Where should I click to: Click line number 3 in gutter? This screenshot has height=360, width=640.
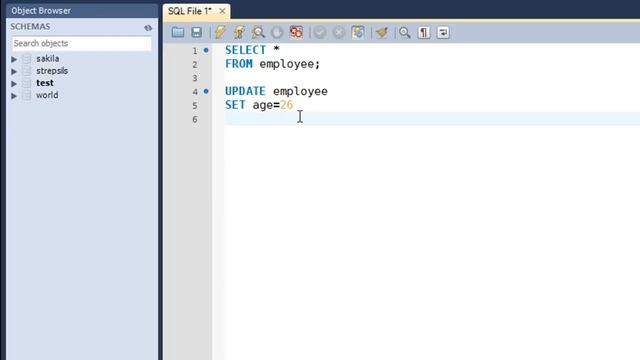(195, 78)
